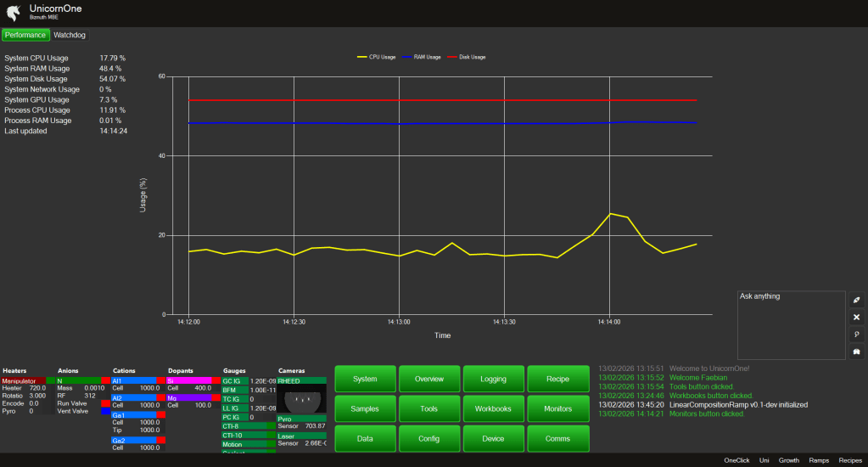Click the rocket send icon beside chat box
The image size is (868, 467).
(x=856, y=301)
